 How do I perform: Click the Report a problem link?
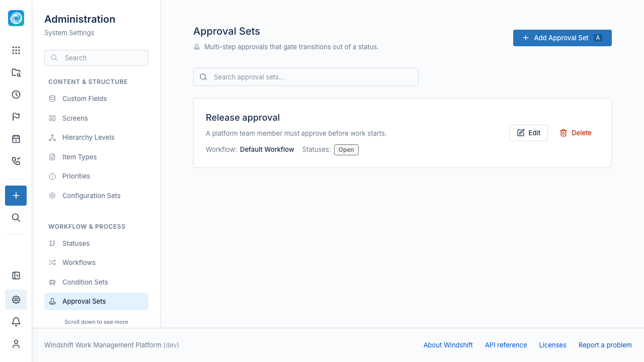pyautogui.click(x=605, y=345)
